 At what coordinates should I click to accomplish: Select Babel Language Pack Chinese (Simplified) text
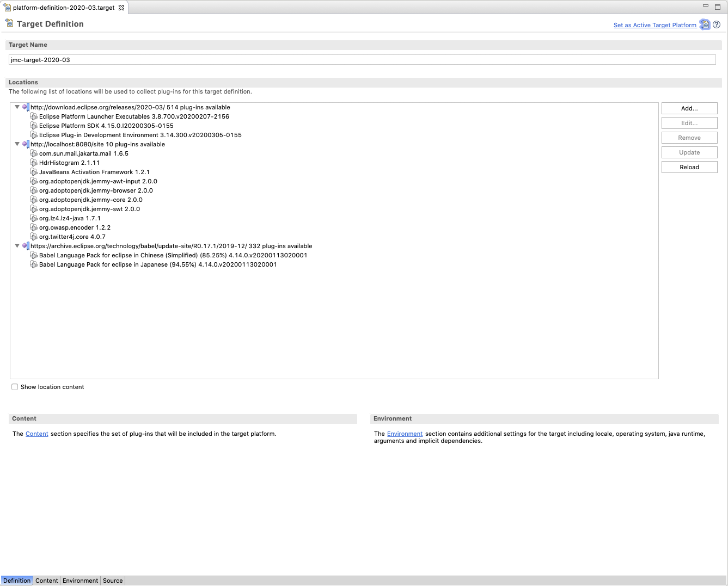[173, 255]
